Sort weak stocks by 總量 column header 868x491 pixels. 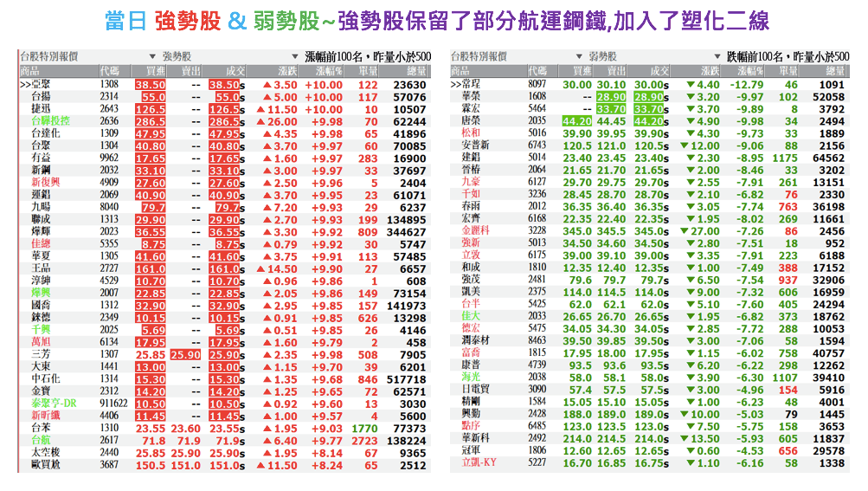tap(834, 70)
